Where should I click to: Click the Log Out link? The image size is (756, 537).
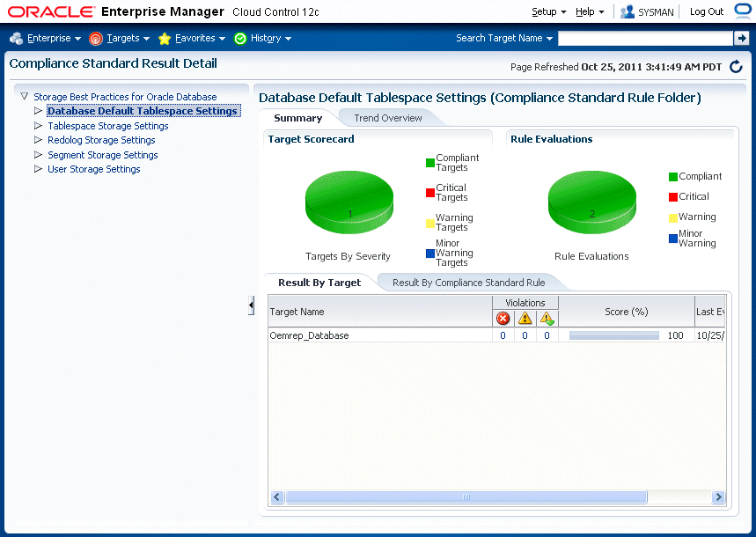(x=707, y=11)
